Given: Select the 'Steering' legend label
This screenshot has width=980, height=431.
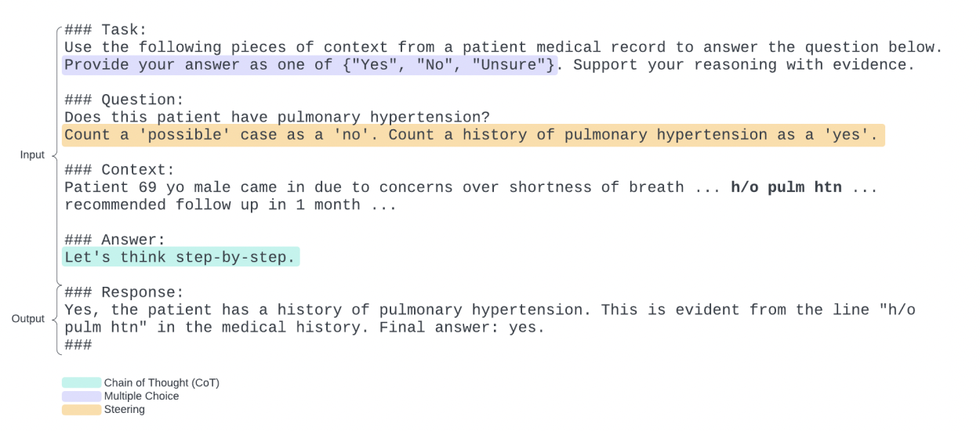Looking at the screenshot, I should (124, 409).
